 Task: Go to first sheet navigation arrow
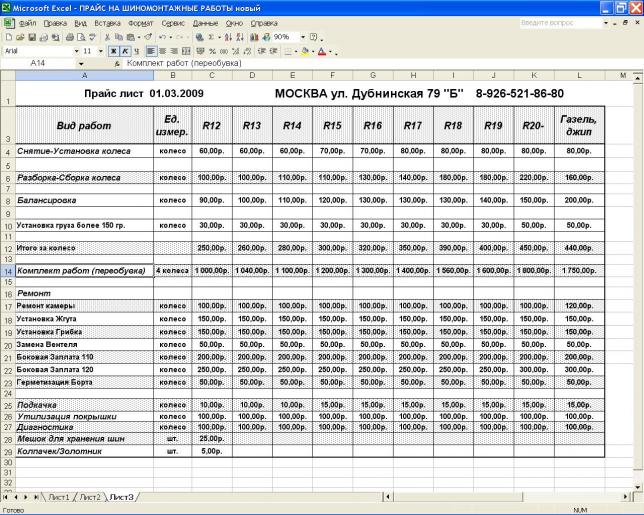point(6,497)
